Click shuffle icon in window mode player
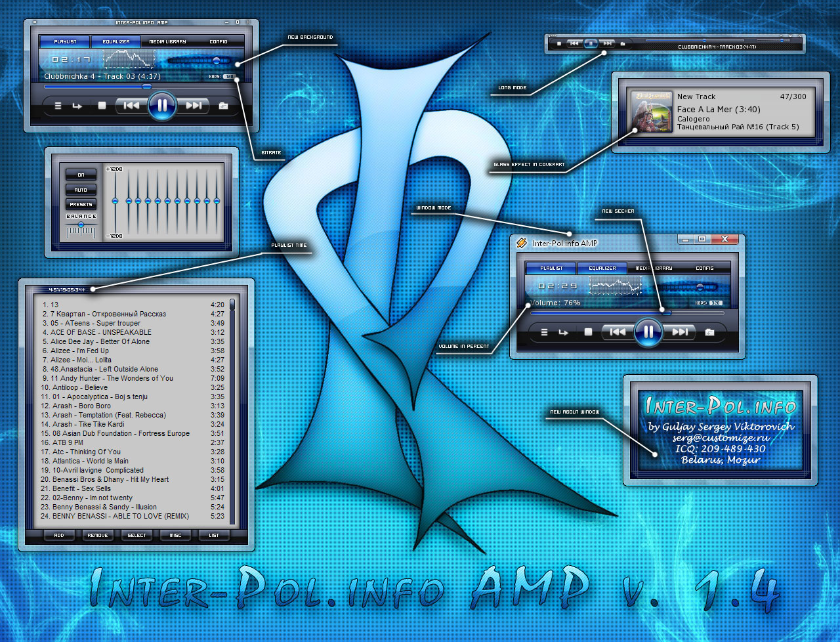840x642 pixels. pyautogui.click(x=544, y=332)
